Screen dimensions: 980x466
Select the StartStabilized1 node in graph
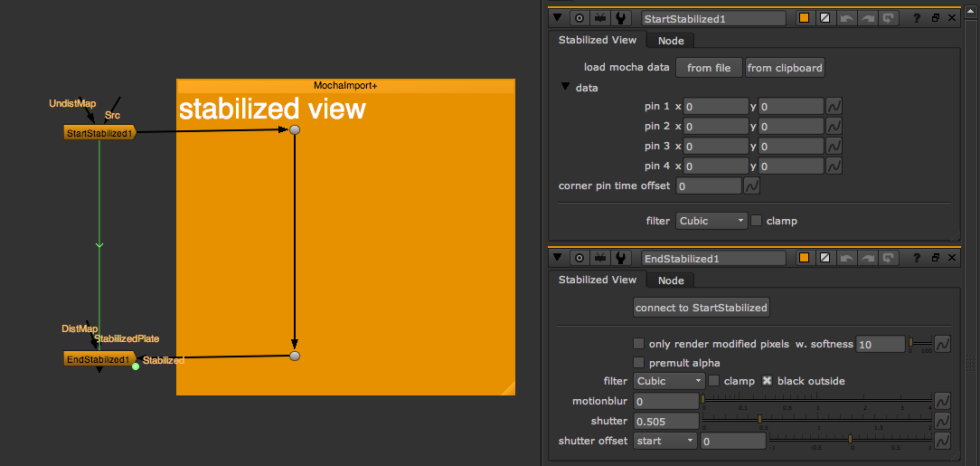(x=99, y=133)
